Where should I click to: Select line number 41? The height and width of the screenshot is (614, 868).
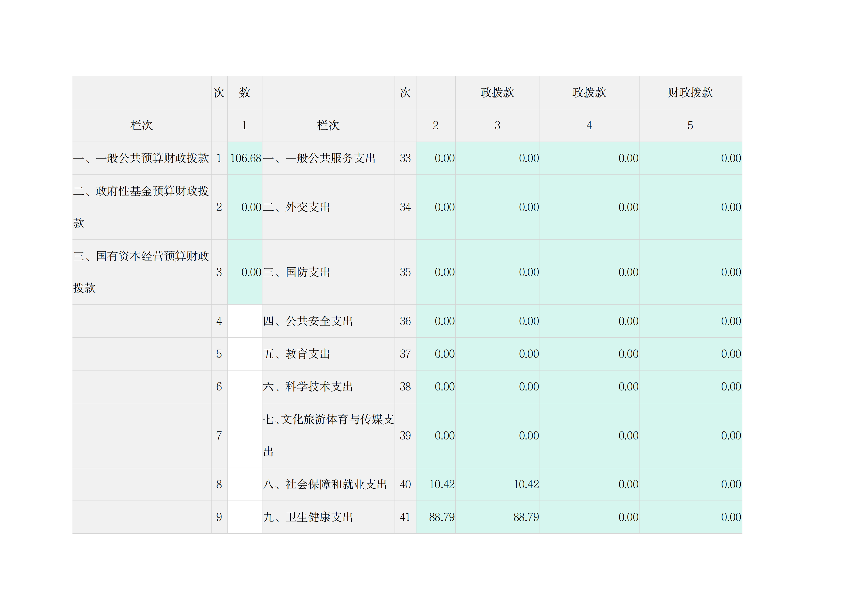[405, 517]
